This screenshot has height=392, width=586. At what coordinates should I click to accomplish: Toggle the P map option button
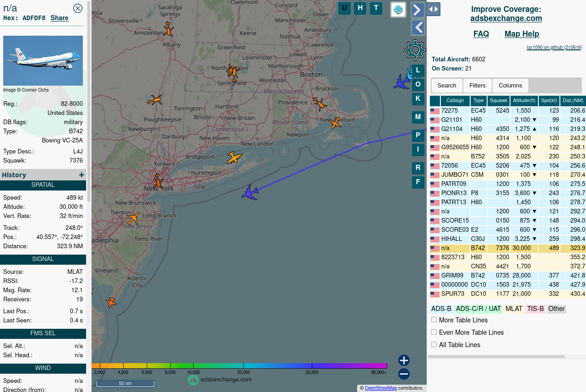[418, 136]
